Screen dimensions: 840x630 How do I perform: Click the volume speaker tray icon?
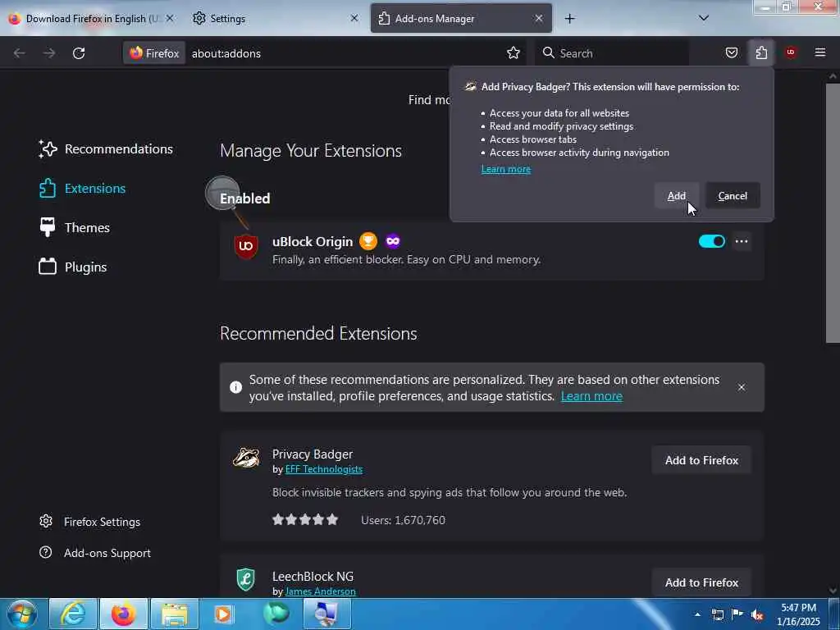757,615
